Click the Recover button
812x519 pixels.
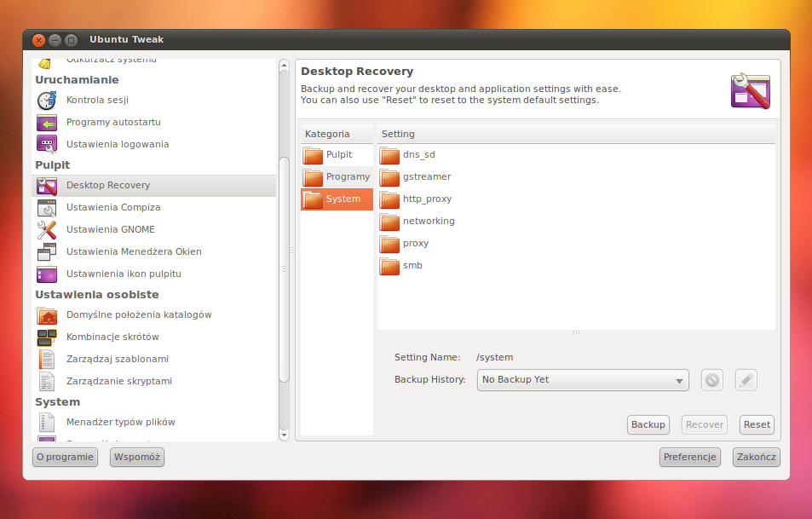[705, 424]
